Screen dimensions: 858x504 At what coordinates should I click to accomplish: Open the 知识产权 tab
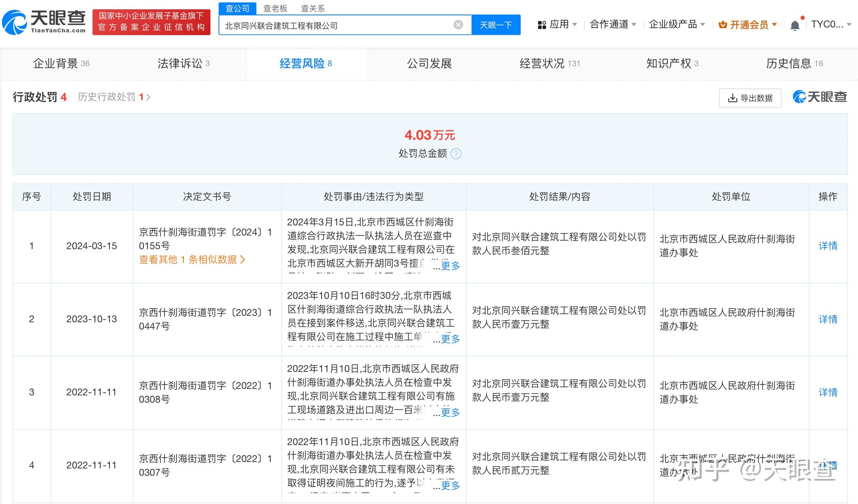click(x=672, y=63)
